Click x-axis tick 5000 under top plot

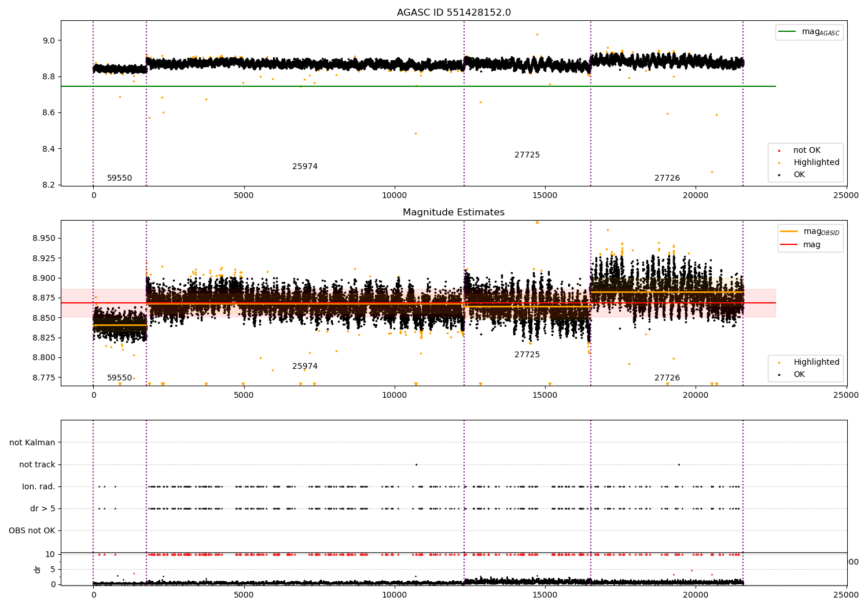click(244, 196)
